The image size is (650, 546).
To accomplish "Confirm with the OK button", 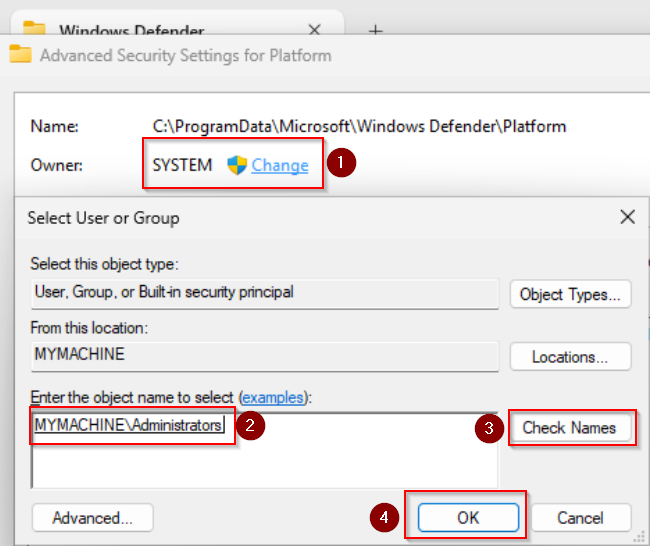I will (x=468, y=517).
